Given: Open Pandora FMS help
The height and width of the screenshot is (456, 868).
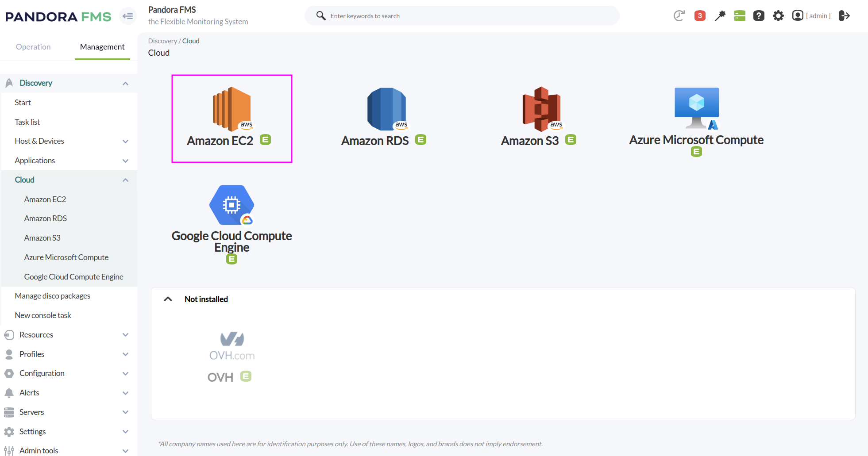Looking at the screenshot, I should tap(759, 15).
